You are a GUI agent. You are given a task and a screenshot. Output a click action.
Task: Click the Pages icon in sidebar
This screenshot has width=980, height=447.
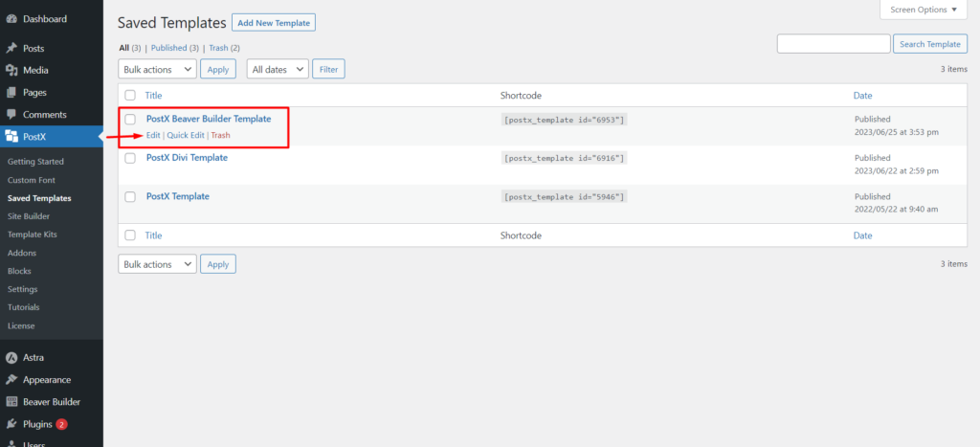11,93
